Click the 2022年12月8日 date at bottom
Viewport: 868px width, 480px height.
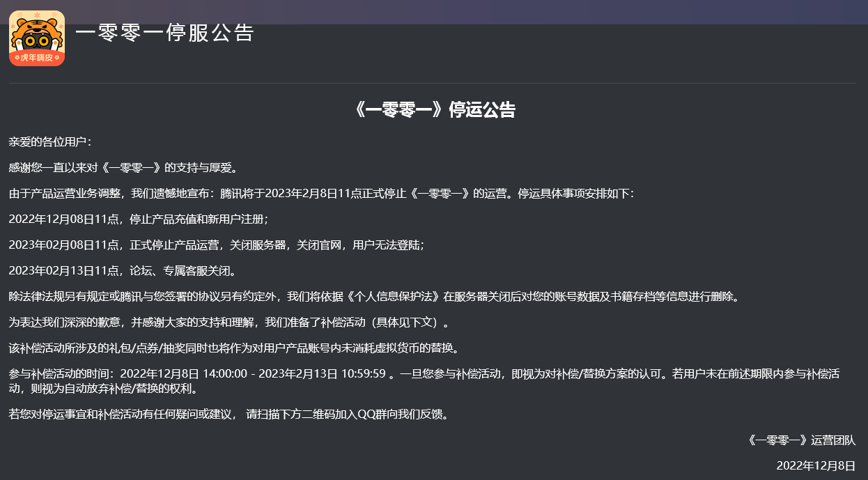click(x=815, y=464)
